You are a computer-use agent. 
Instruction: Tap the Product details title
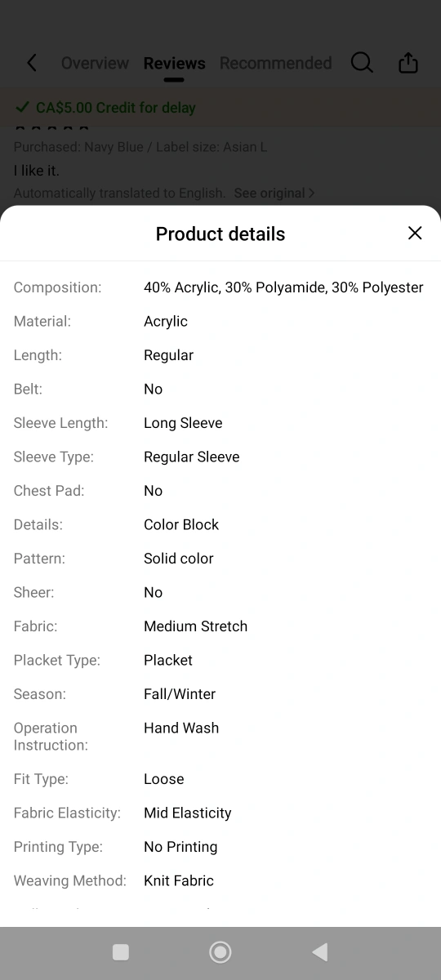tap(220, 234)
